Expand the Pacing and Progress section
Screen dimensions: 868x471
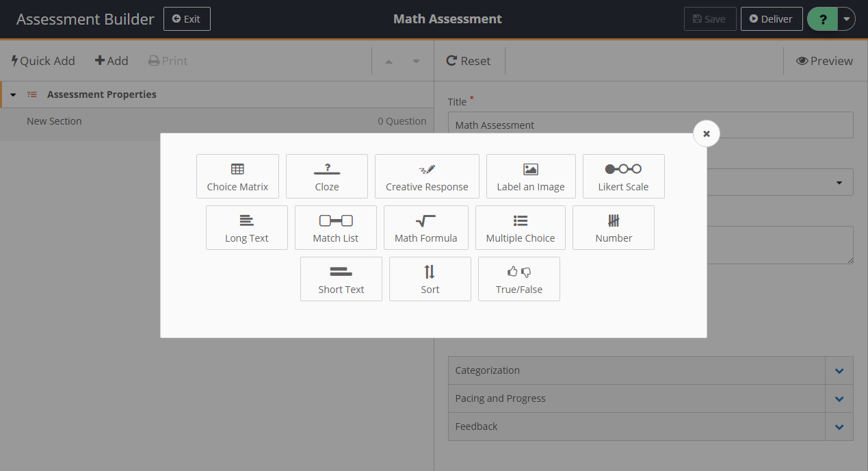click(839, 398)
